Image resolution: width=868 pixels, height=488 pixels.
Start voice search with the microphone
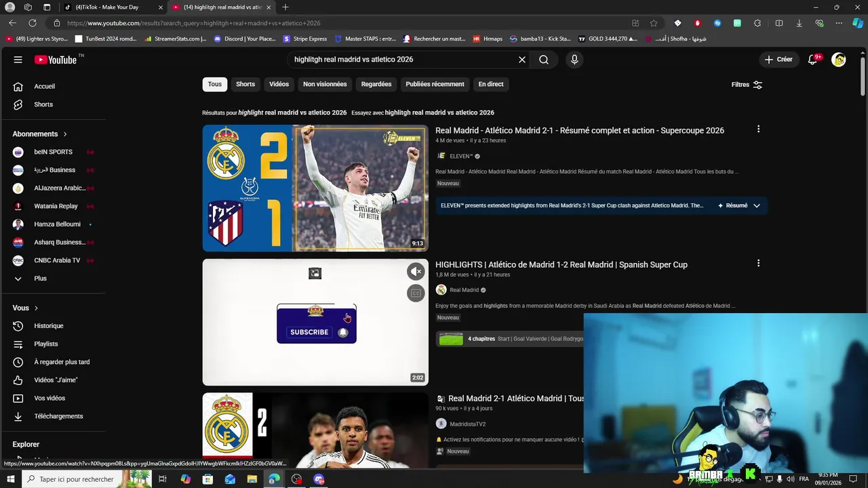point(574,60)
